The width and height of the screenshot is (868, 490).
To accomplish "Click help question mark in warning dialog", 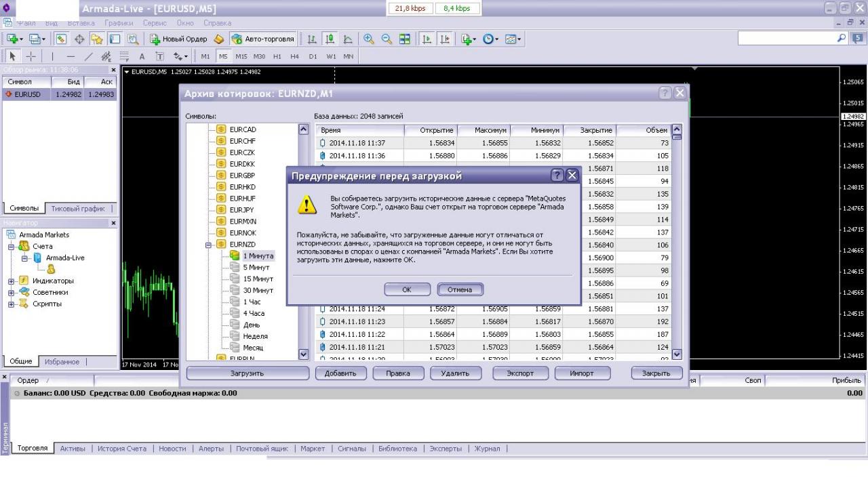I will point(557,176).
